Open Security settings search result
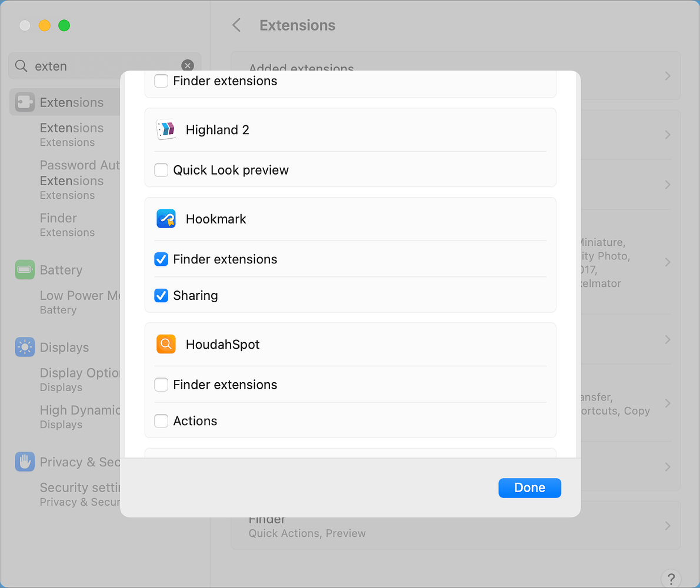Image resolution: width=700 pixels, height=588 pixels. point(79,495)
